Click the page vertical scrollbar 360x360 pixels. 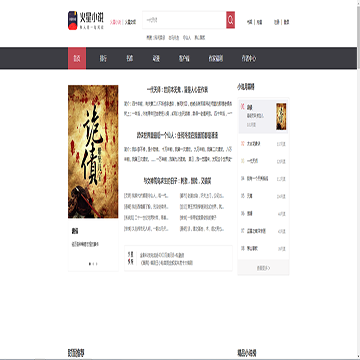click(358, 180)
